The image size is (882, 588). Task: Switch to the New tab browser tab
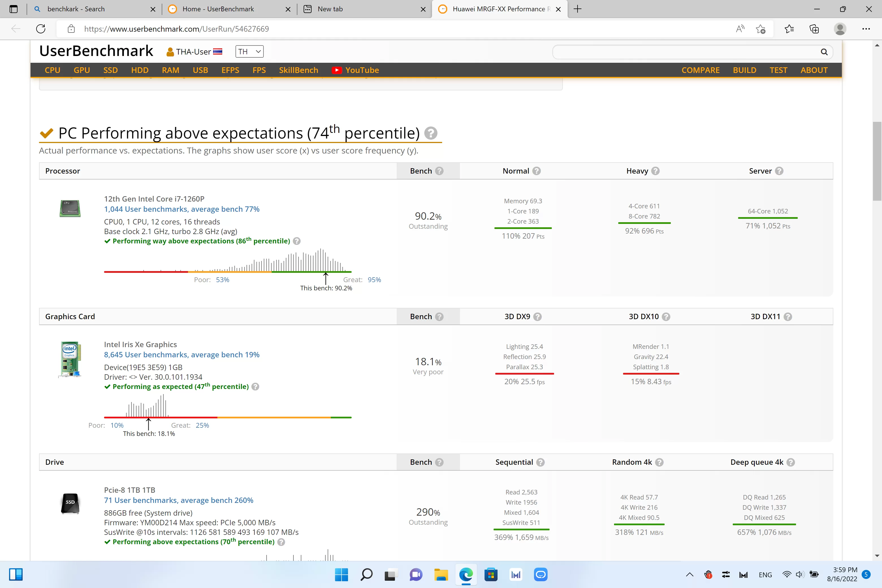pos(364,9)
